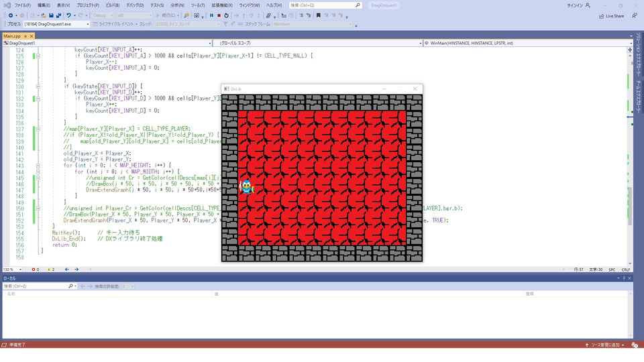This screenshot has height=362, width=644.
Task: Click the notifications icon in status bar
Action: 635,345
